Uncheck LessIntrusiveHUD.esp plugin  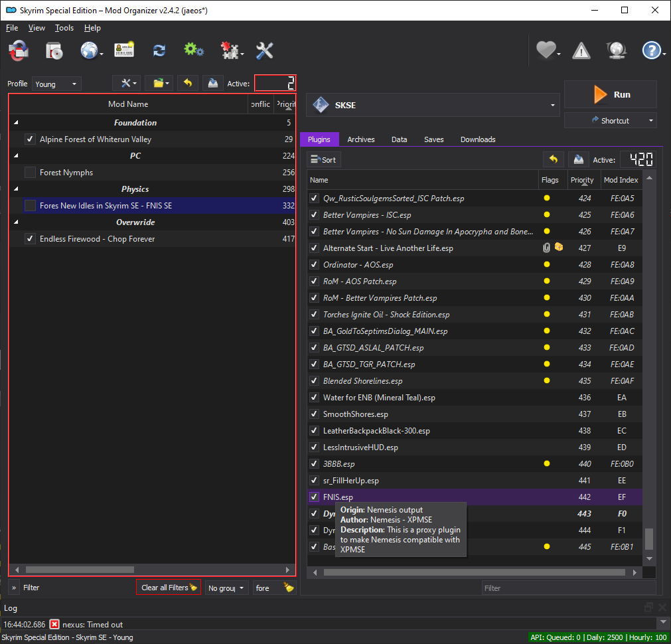[314, 447]
